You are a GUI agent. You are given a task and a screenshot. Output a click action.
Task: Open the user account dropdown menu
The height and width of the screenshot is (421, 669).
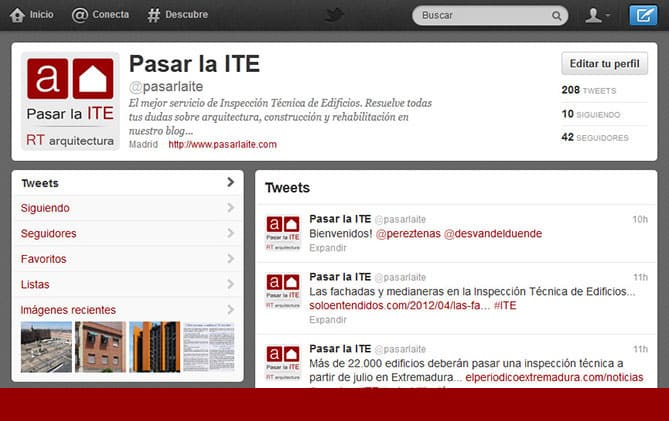(x=598, y=15)
